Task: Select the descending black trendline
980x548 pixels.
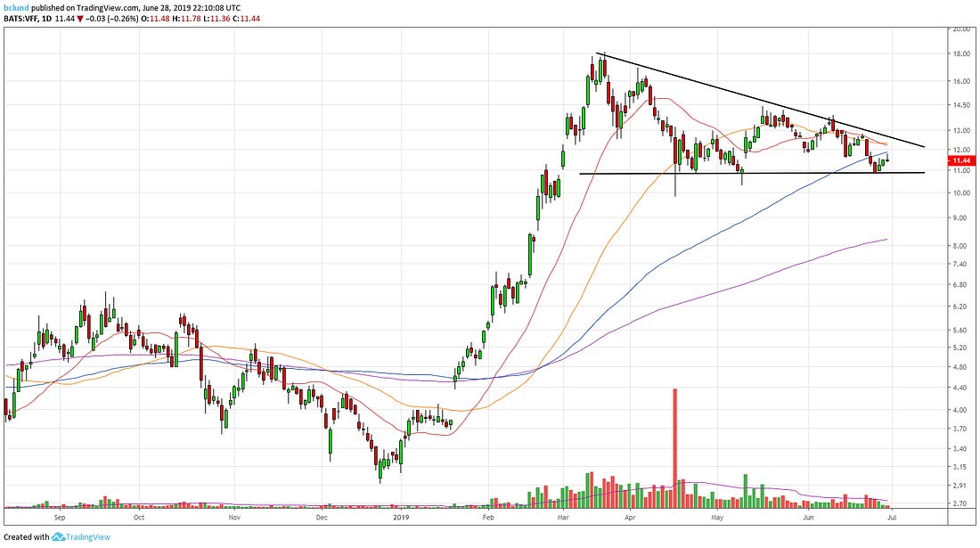Action: [760, 100]
